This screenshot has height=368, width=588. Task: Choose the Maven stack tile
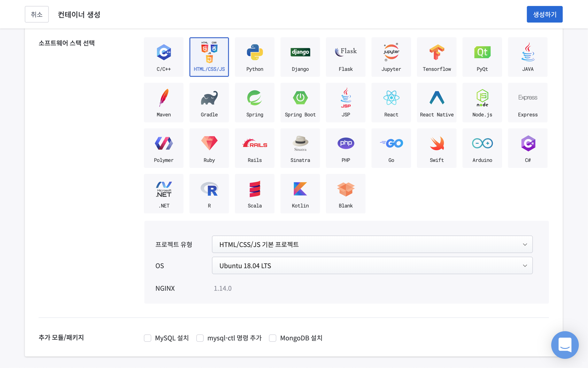coord(164,103)
